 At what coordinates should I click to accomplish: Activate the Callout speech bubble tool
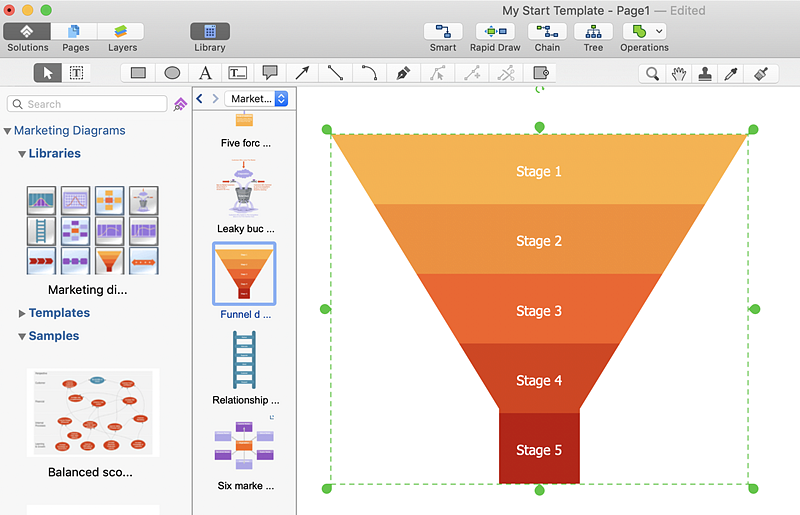(x=269, y=73)
